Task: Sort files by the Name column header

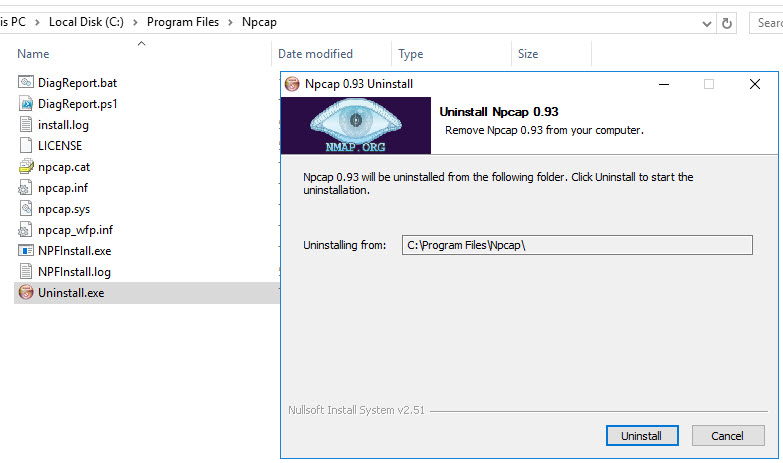Action: [x=33, y=54]
